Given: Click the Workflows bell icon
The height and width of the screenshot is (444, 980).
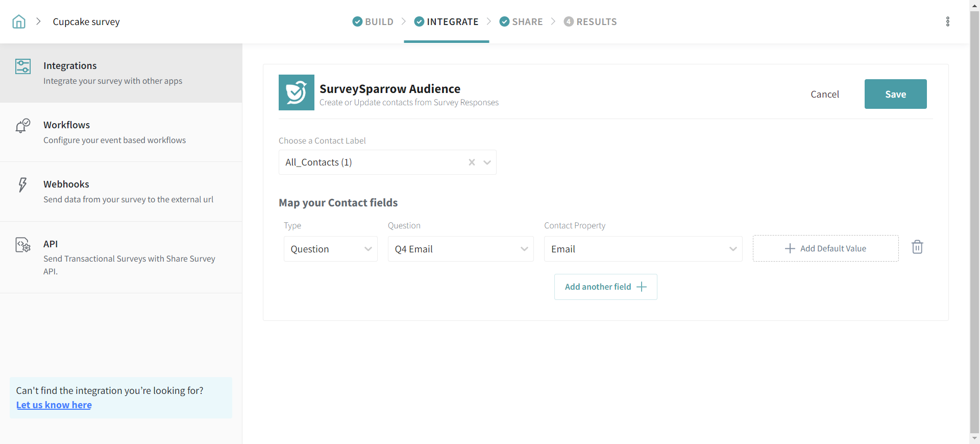Looking at the screenshot, I should 23,126.
